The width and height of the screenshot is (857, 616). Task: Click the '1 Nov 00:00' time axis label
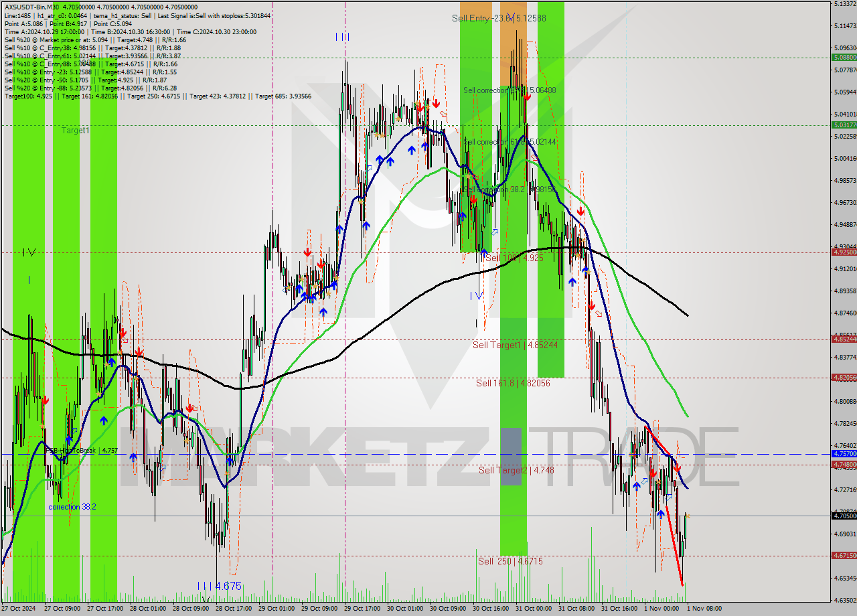point(661,609)
